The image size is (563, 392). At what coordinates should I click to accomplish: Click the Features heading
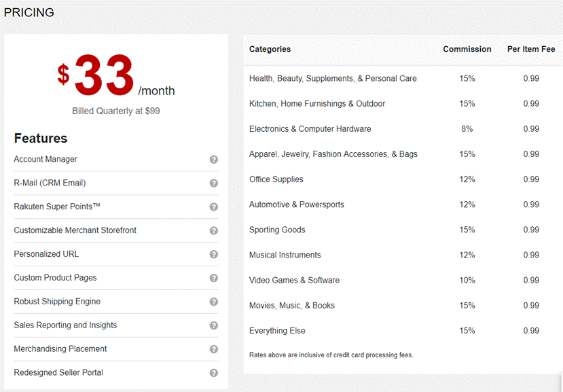(x=41, y=139)
